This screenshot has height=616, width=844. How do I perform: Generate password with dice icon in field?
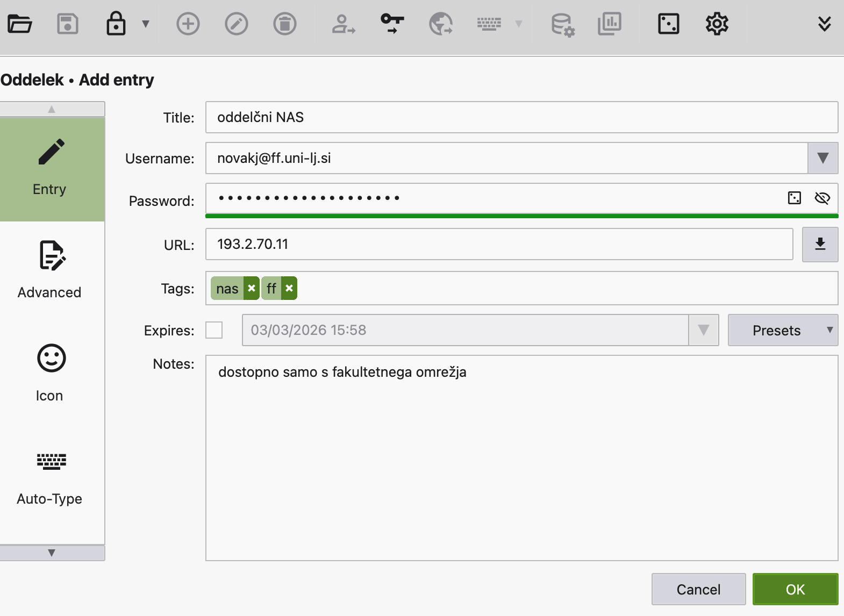[795, 198]
